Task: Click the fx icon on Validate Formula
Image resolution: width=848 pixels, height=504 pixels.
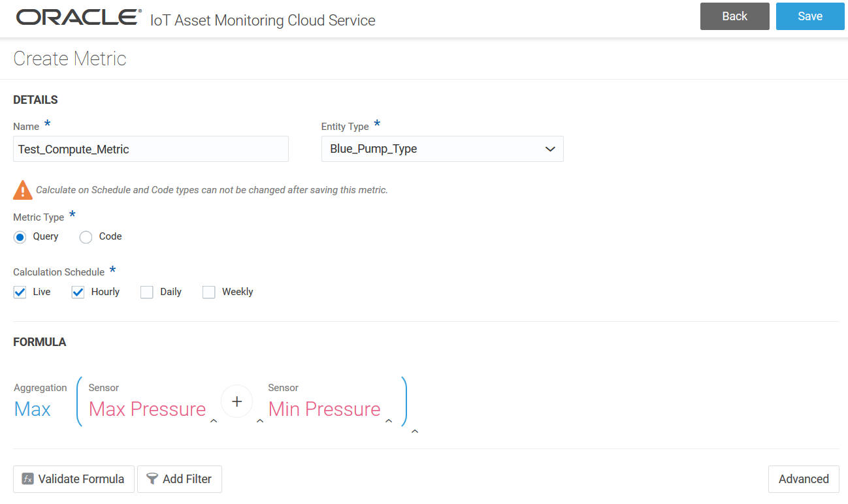Action: tap(27, 479)
